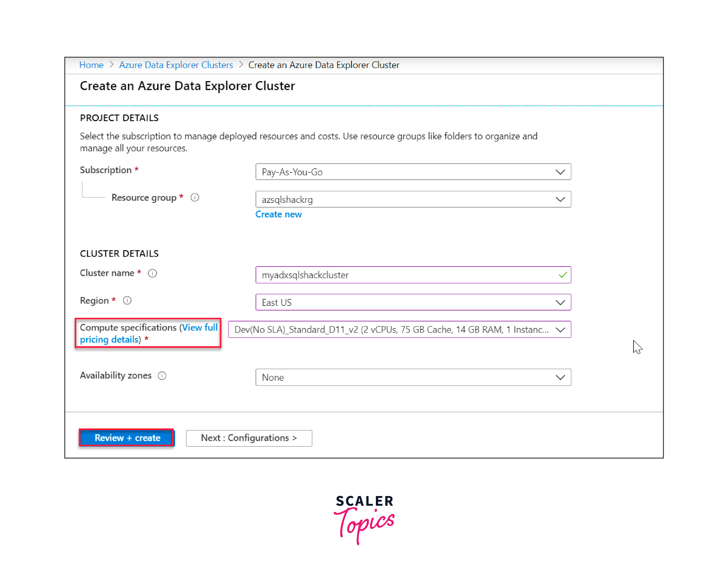Open the Availability zones dropdown None
The height and width of the screenshot is (584, 728).
click(x=413, y=377)
